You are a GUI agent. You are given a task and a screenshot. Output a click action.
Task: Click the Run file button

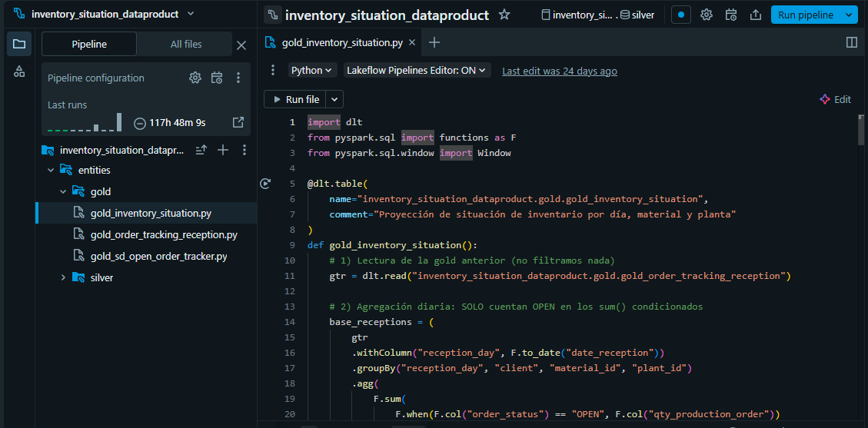(x=295, y=99)
